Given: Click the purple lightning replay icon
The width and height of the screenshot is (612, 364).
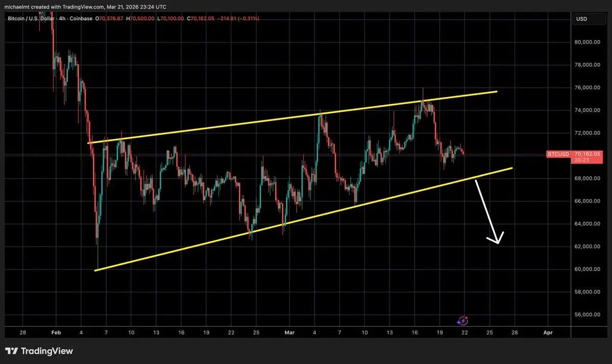Looking at the screenshot, I should tap(462, 321).
